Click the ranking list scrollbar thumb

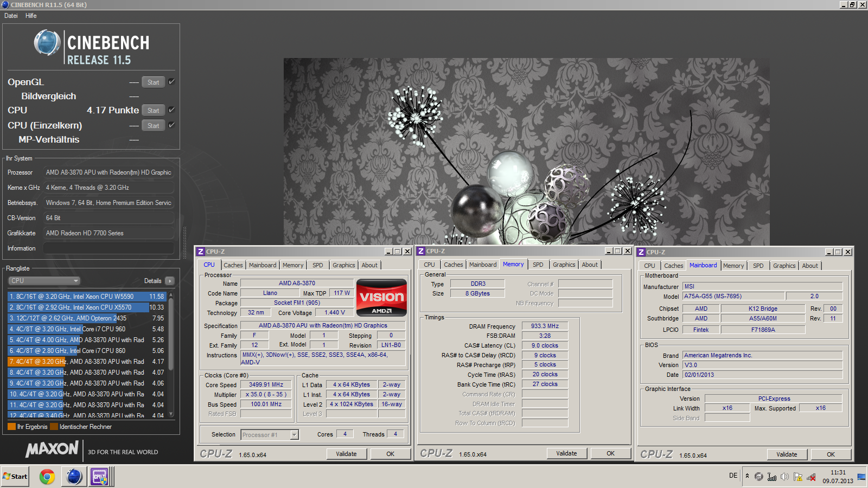[171, 335]
